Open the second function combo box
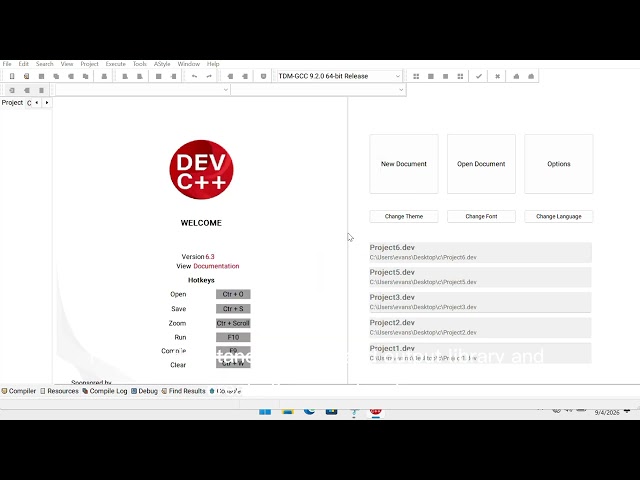Viewport: 640px width, 480px height. click(318, 90)
